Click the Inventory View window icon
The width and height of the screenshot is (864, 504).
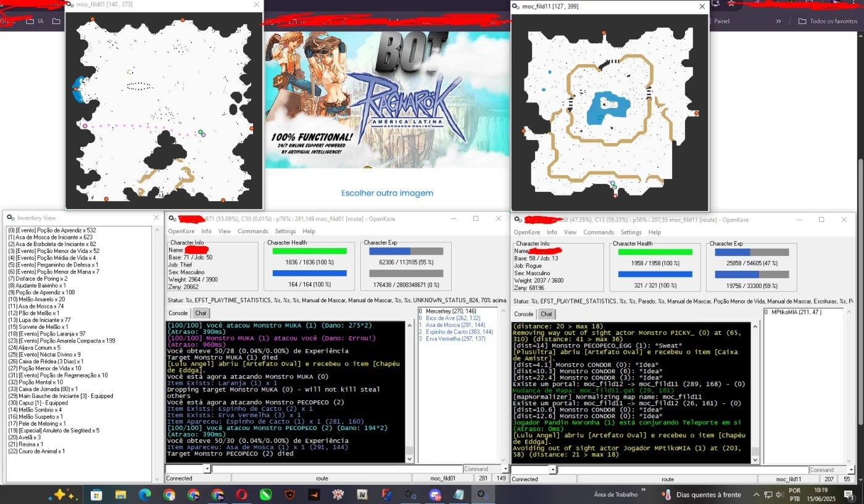point(10,218)
